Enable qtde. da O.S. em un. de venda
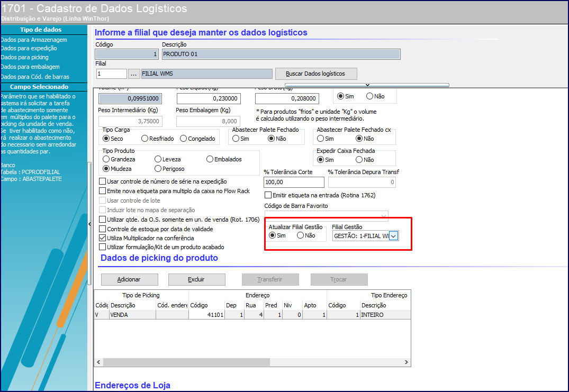569x392 pixels. 103,220
